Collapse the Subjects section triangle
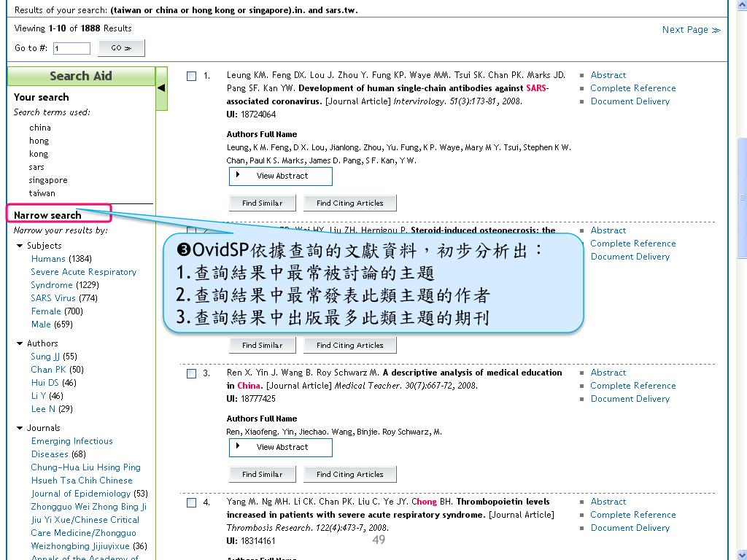 20,246
